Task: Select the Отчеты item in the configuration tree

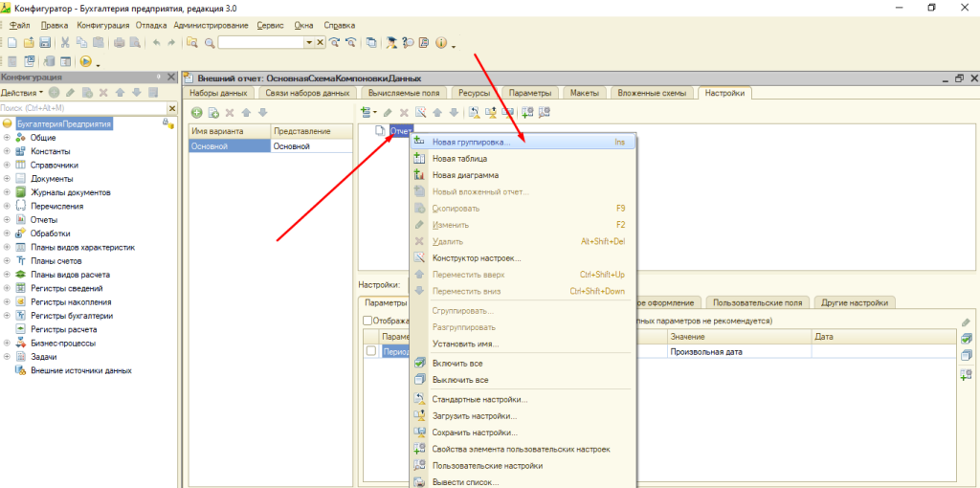Action: (44, 219)
